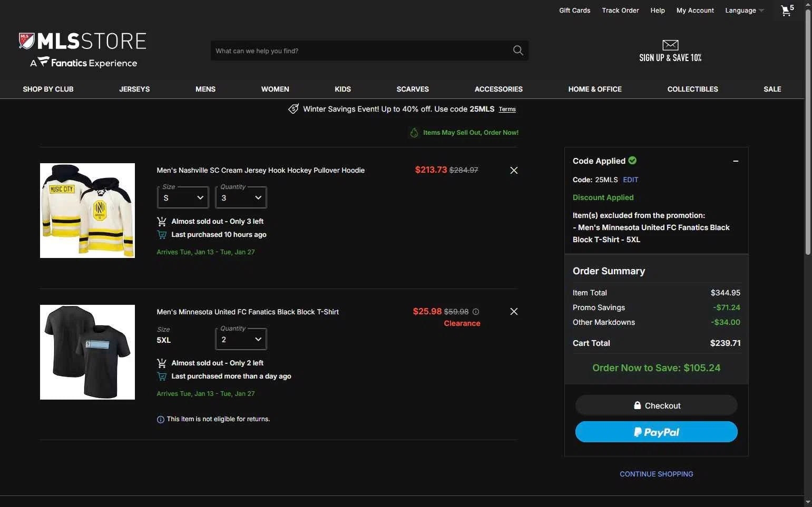Click the red Clearance label

coord(462,323)
